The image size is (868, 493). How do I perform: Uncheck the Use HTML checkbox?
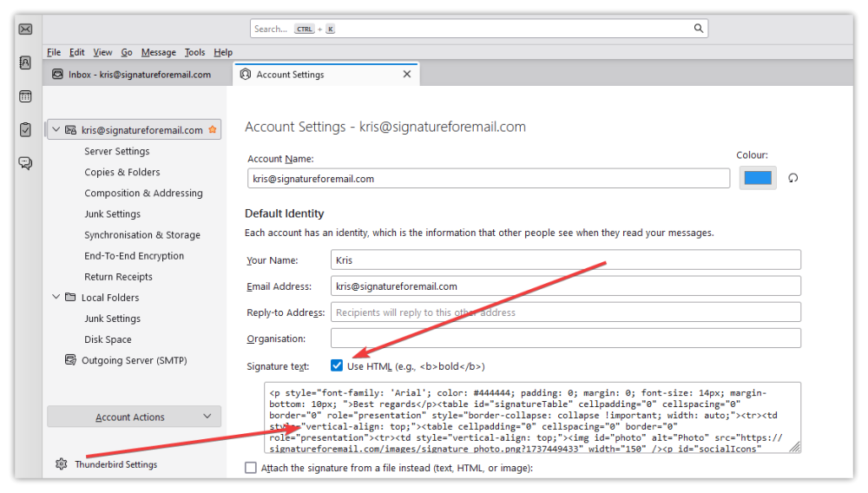(x=337, y=365)
